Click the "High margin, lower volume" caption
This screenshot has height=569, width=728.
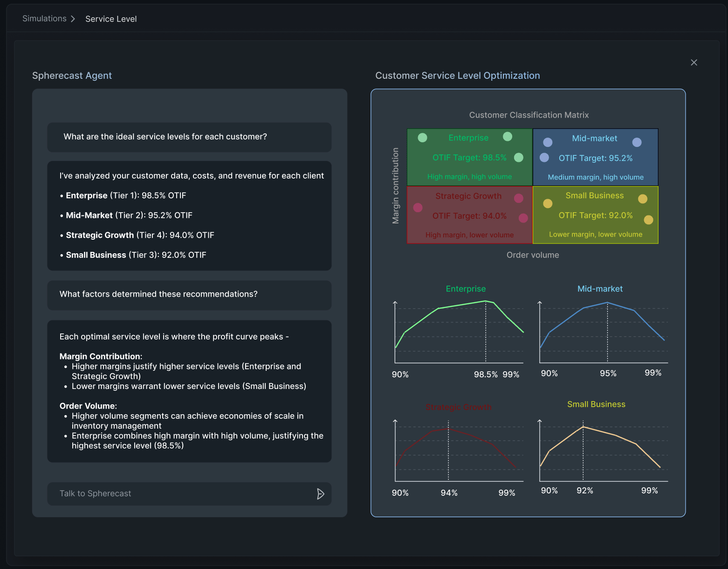(469, 235)
